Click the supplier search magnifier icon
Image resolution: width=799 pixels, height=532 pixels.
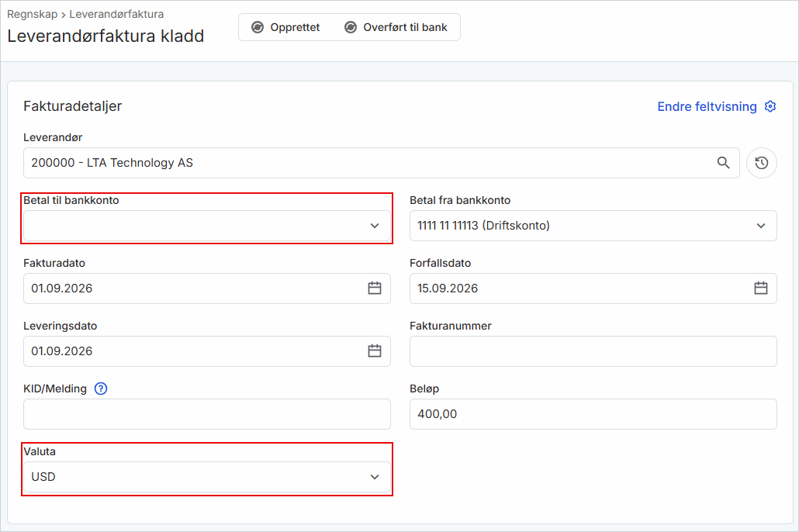pyautogui.click(x=723, y=163)
